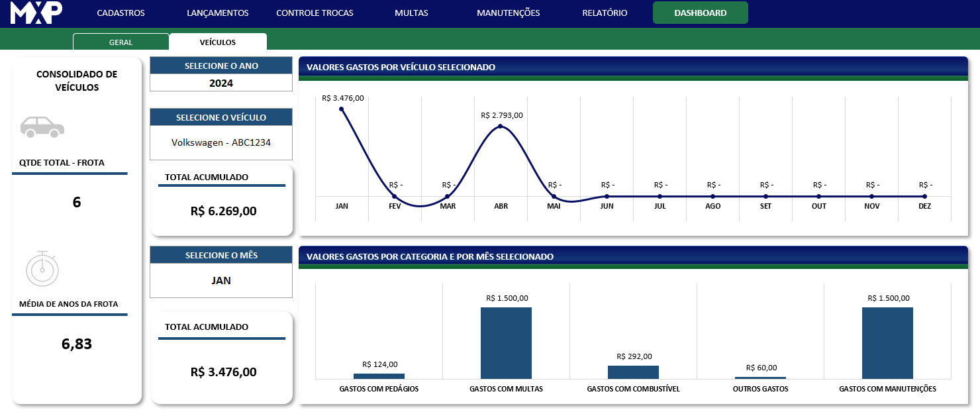Click the January data point on line chart
The image size is (980, 414).
(x=342, y=109)
